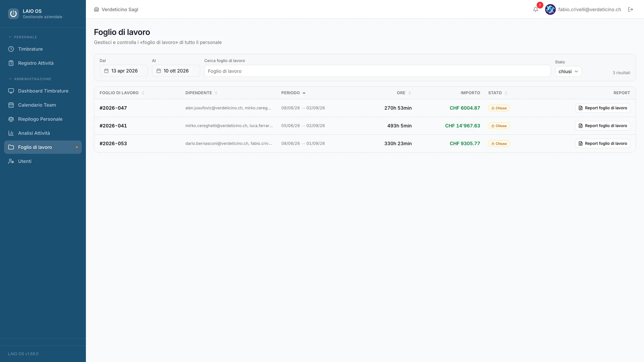The height and width of the screenshot is (362, 644).
Task: Sort the table by PERIODO column
Action: pyautogui.click(x=293, y=93)
